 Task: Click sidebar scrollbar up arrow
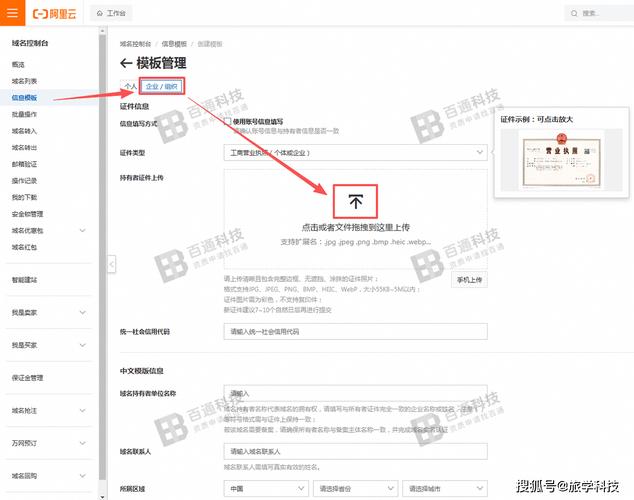(102, 31)
